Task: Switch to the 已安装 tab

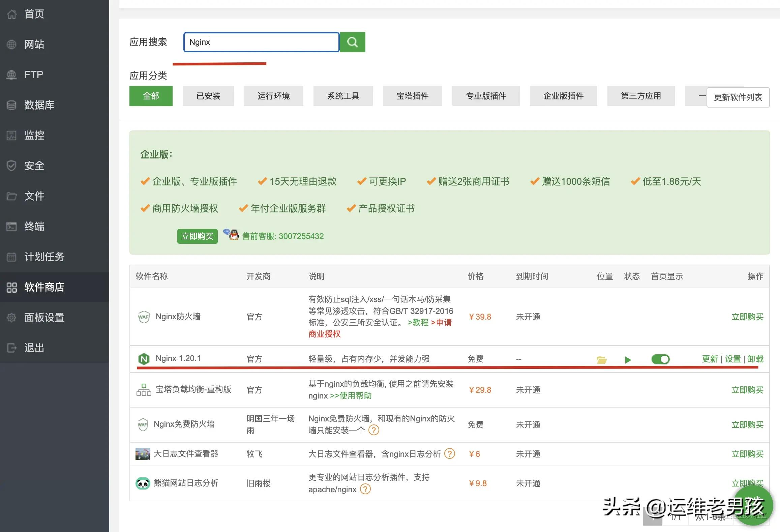Action: click(208, 96)
